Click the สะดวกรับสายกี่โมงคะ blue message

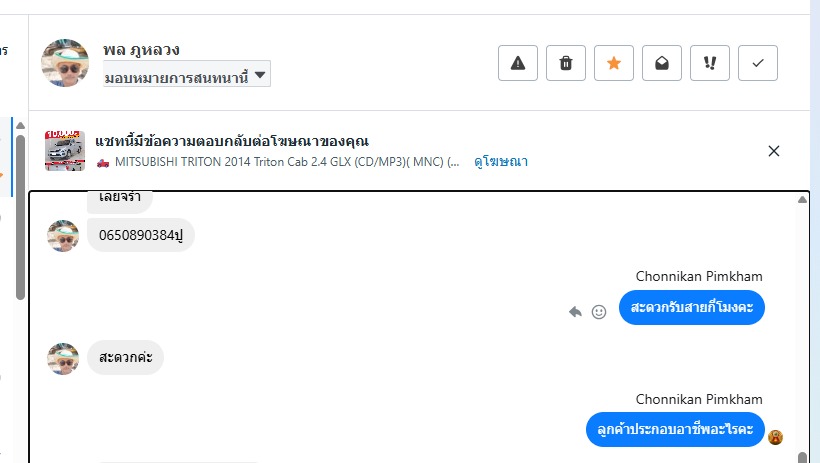691,307
